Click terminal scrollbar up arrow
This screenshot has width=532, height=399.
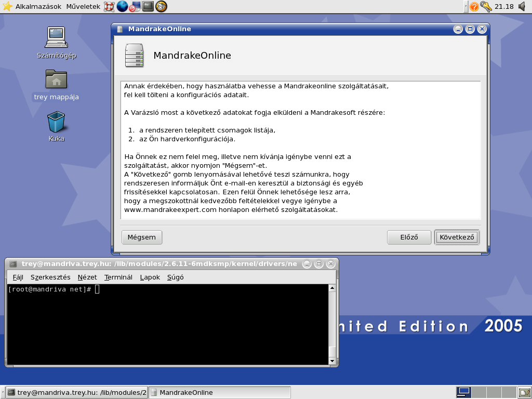click(332, 288)
